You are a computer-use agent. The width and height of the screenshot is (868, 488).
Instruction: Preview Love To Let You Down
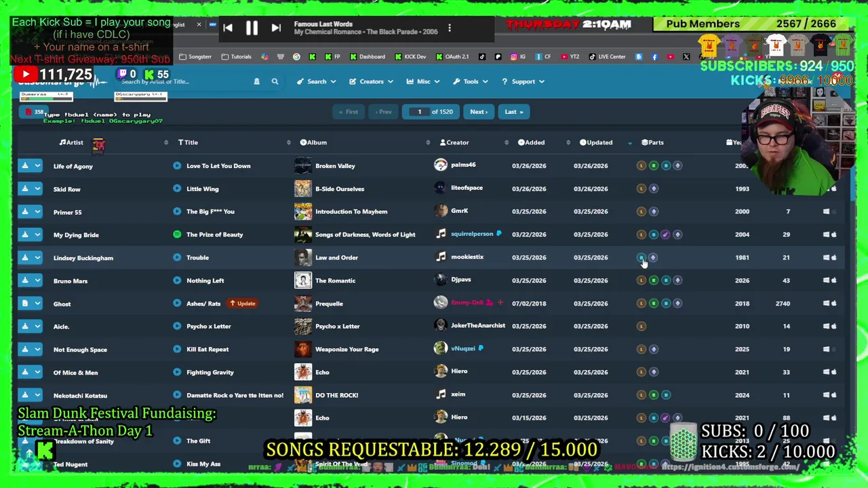177,165
